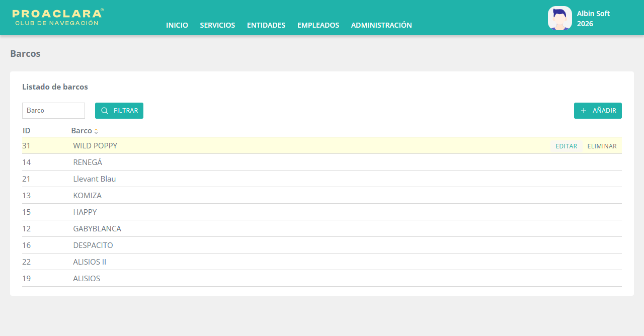The width and height of the screenshot is (644, 336).
Task: Open the ADMINISTRACIÓN menu
Action: [x=381, y=25]
